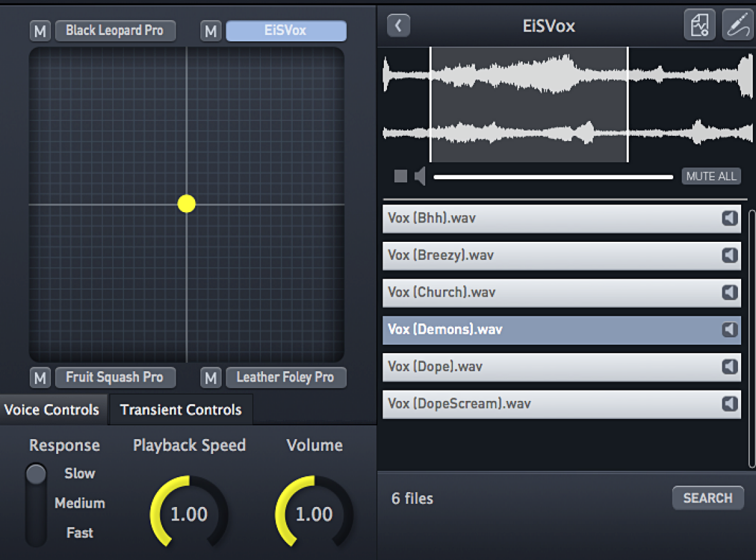Select the Vox (Demons).wav file
Image resolution: width=756 pixels, height=560 pixels.
[562, 329]
